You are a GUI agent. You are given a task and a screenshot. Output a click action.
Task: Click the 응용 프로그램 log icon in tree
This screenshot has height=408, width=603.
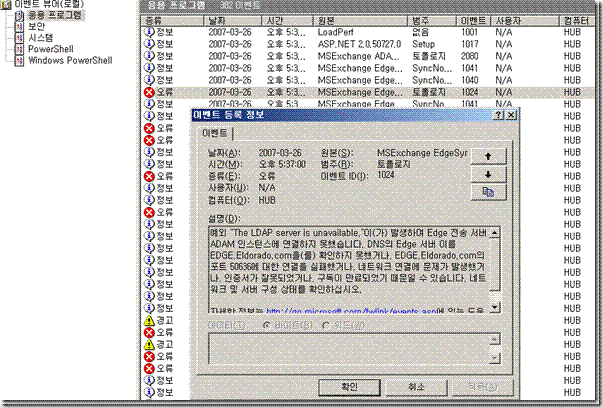coord(20,16)
